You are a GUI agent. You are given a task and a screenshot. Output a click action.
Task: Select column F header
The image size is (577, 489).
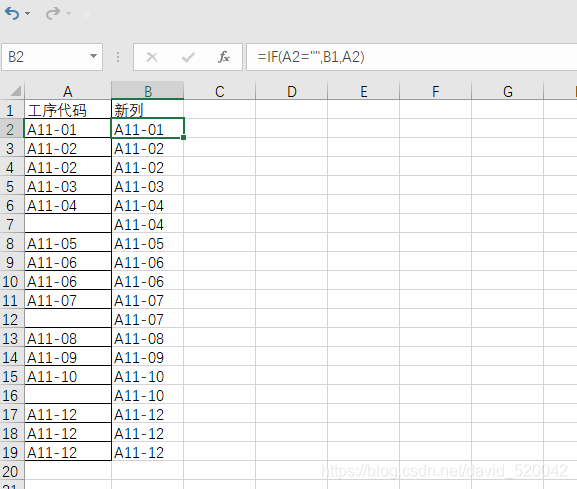[436, 91]
